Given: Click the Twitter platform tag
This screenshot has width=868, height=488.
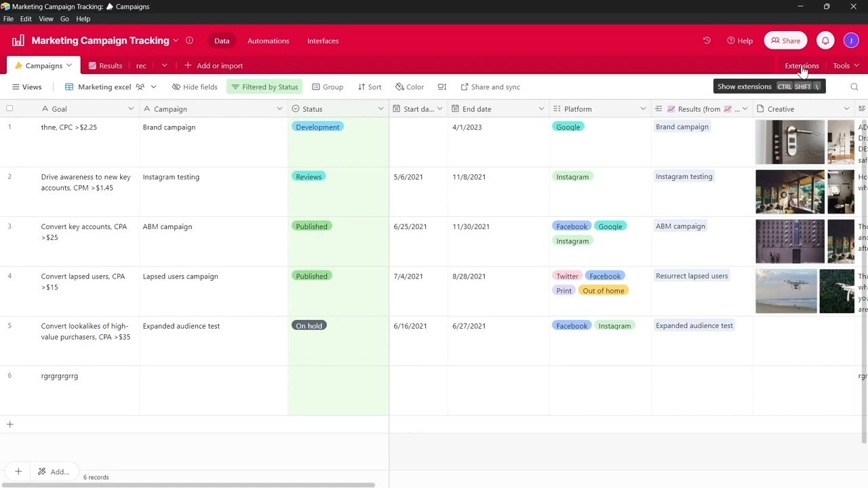Looking at the screenshot, I should click(x=568, y=277).
